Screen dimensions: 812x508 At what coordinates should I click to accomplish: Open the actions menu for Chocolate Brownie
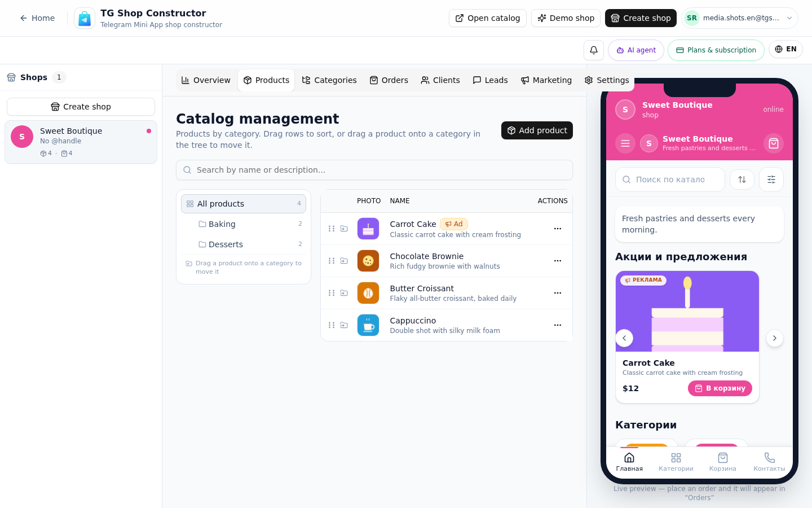click(558, 261)
